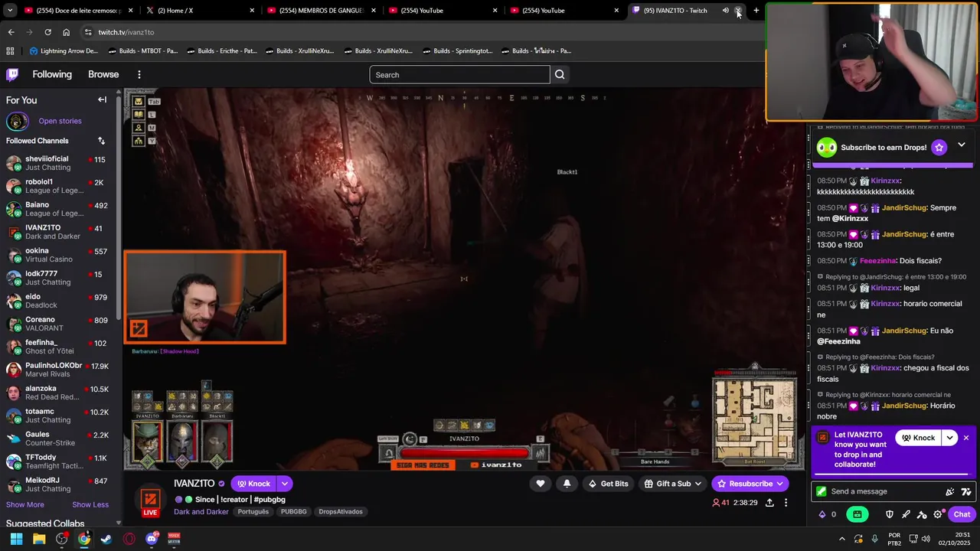
Task: Click the Get Bits button
Action: [608, 484]
